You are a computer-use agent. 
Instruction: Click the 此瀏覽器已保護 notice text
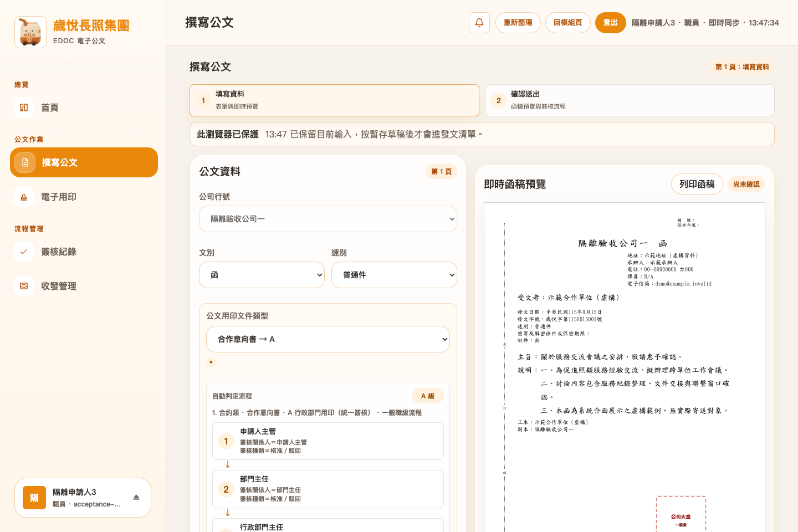click(x=228, y=134)
